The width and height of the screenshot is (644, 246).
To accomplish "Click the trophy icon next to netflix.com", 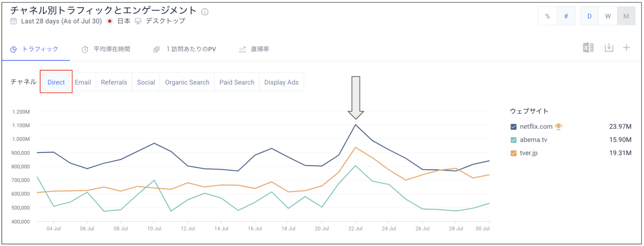I will click(x=559, y=127).
